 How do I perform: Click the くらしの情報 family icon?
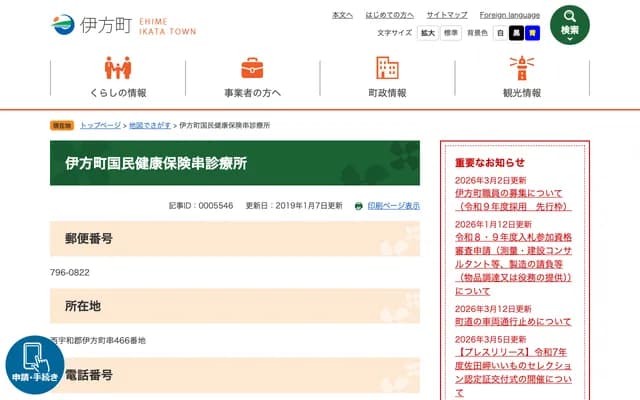pos(118,68)
